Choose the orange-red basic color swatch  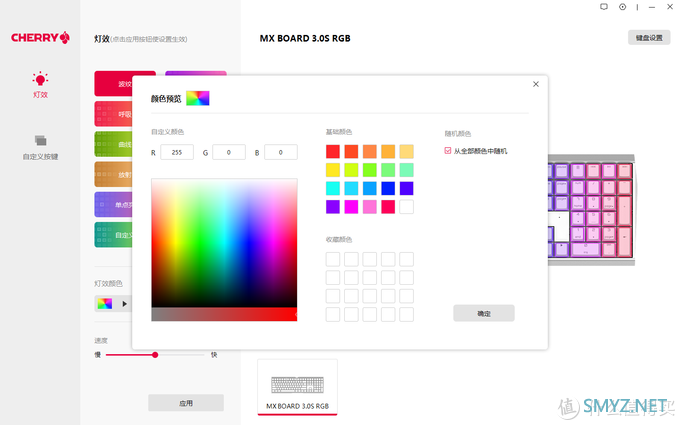[351, 151]
